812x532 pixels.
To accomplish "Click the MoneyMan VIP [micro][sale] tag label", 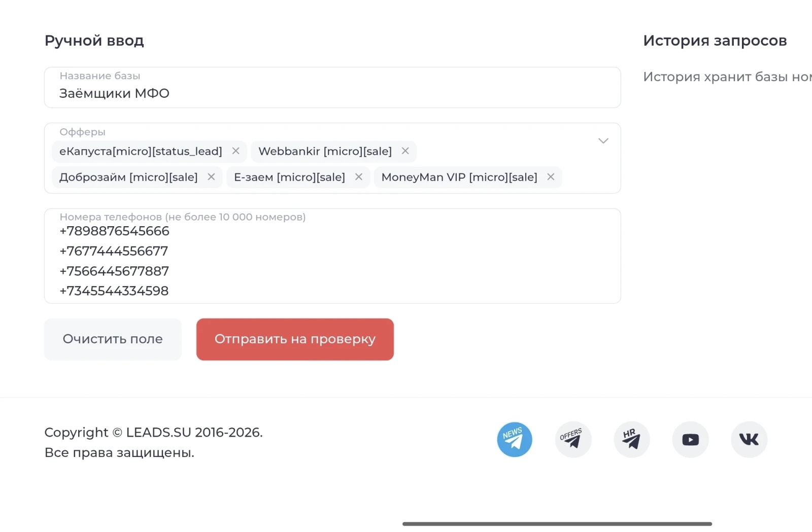I will (x=459, y=178).
